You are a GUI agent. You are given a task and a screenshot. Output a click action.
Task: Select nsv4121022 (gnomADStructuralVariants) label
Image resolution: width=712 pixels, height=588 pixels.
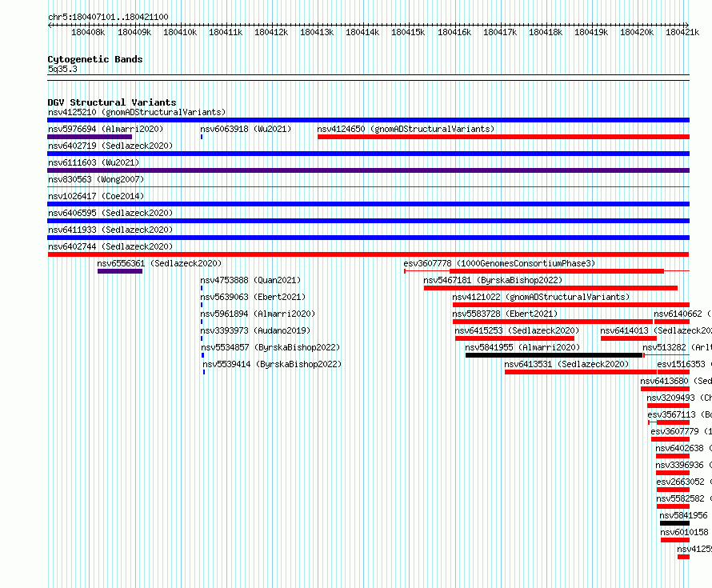541,297
